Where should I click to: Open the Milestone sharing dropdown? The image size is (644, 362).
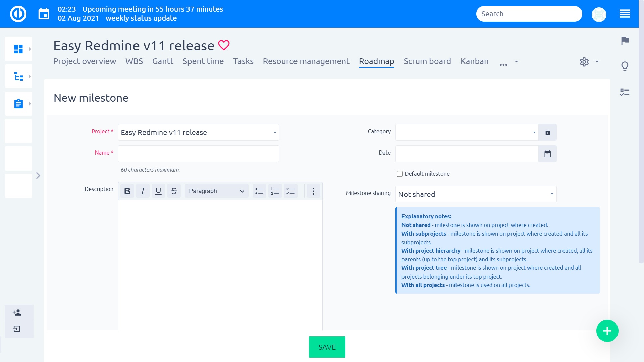(475, 194)
